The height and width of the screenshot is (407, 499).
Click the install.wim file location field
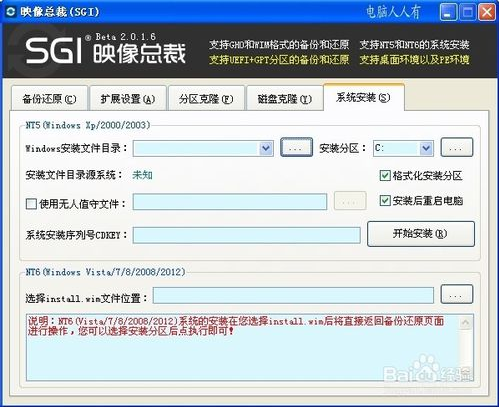coord(293,295)
